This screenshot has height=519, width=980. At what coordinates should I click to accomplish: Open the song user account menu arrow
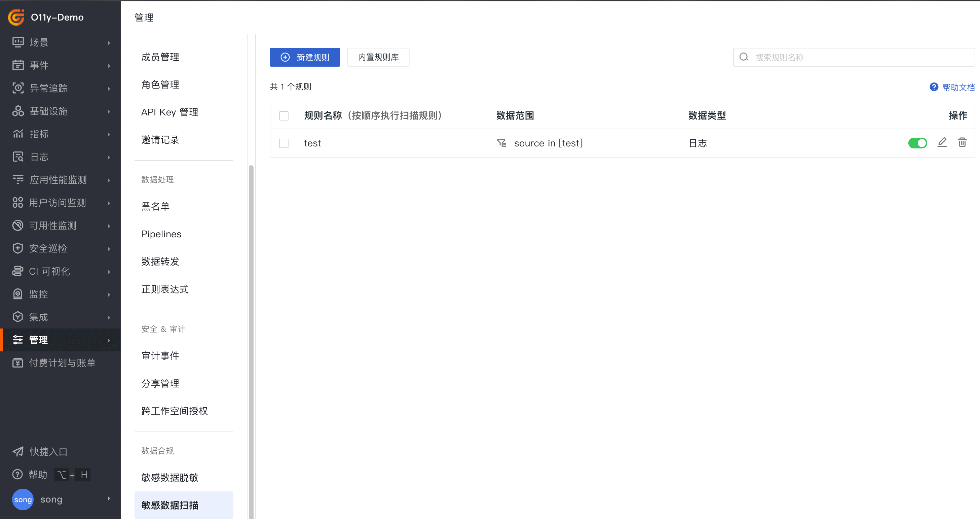109,499
